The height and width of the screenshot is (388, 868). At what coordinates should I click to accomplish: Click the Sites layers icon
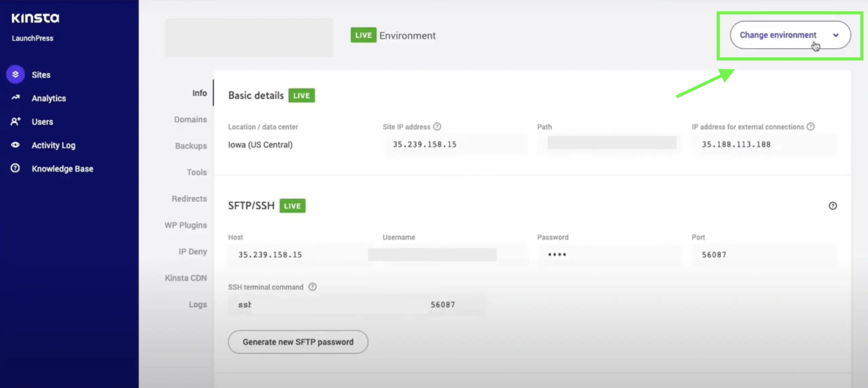click(x=15, y=74)
